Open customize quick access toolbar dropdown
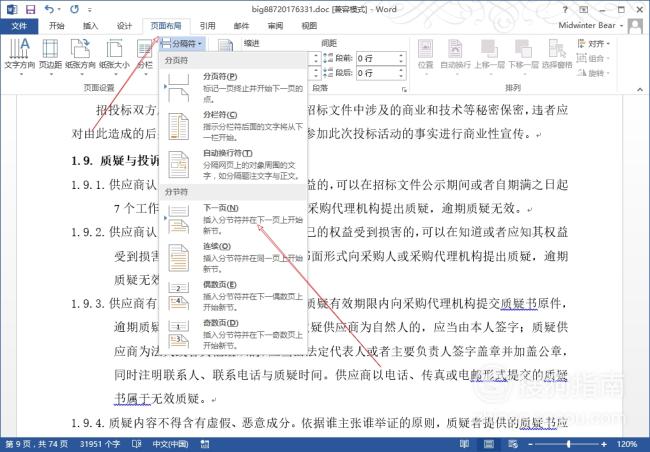Viewport: 650px width, 452px height. (90, 10)
